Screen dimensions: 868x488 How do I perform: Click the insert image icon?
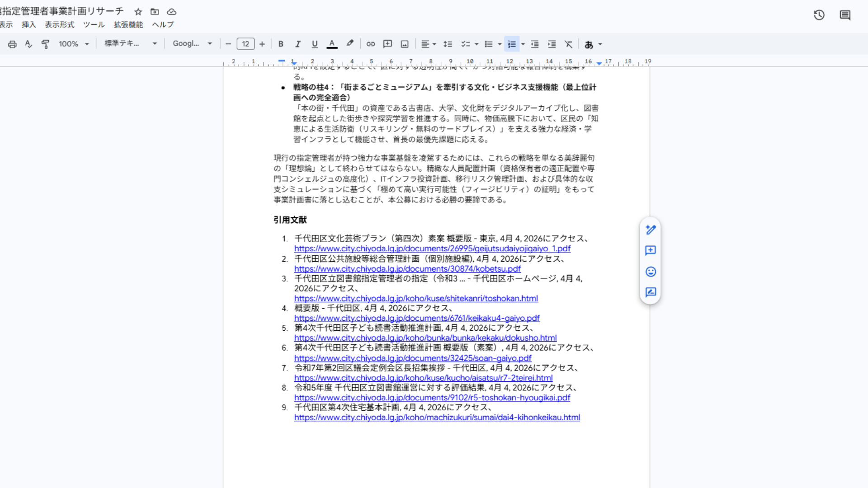point(405,44)
